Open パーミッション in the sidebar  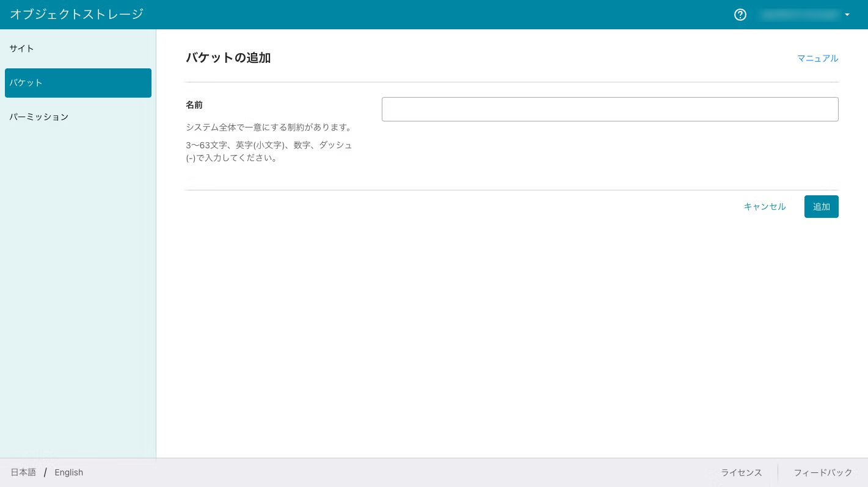click(39, 117)
